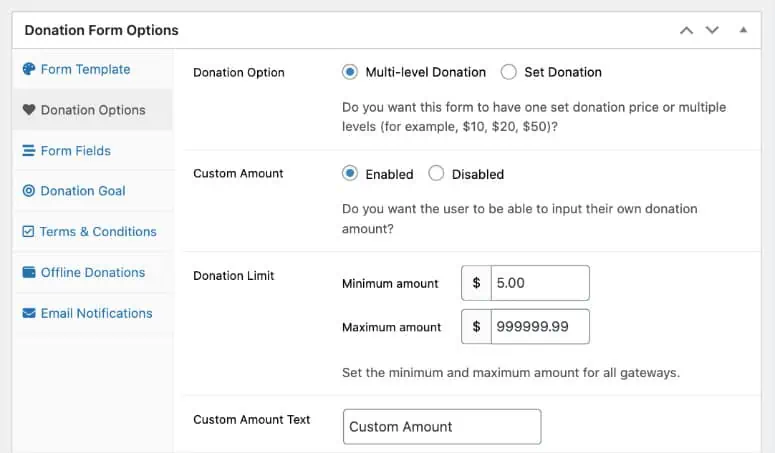Switch to the Form Fields tab
Screen dimensions: 775x453
click(93, 151)
